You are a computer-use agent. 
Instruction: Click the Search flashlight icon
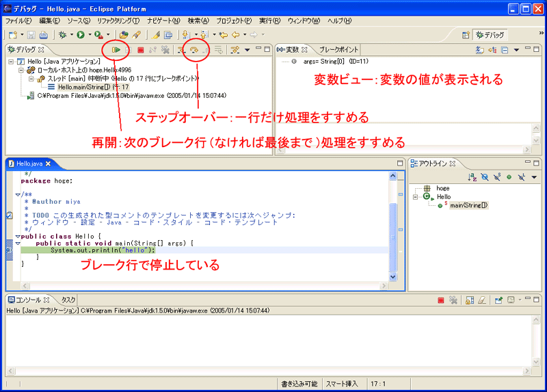[136, 35]
